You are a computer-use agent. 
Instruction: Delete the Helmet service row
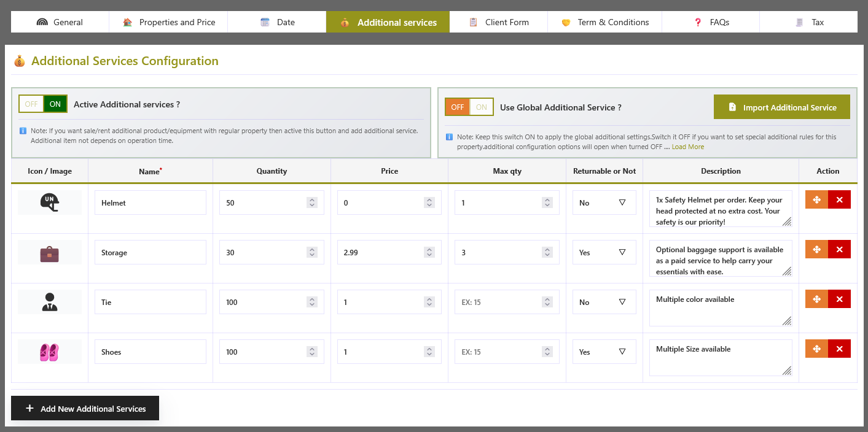(839, 199)
